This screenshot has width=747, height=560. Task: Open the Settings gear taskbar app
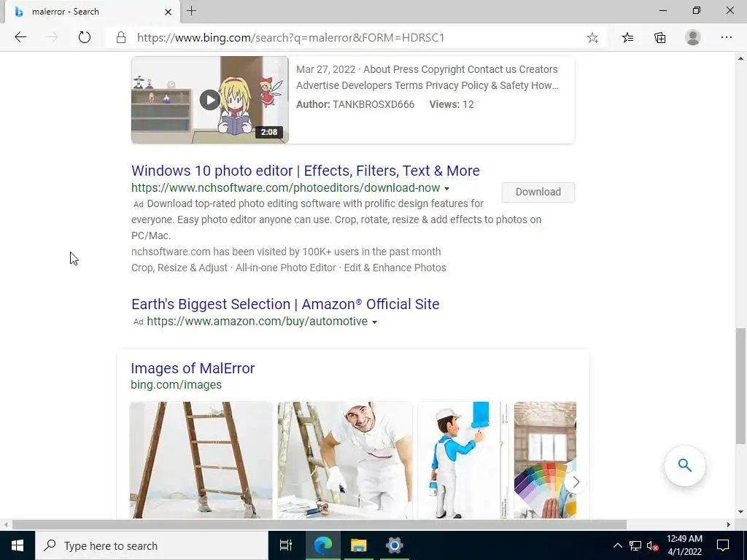[395, 545]
